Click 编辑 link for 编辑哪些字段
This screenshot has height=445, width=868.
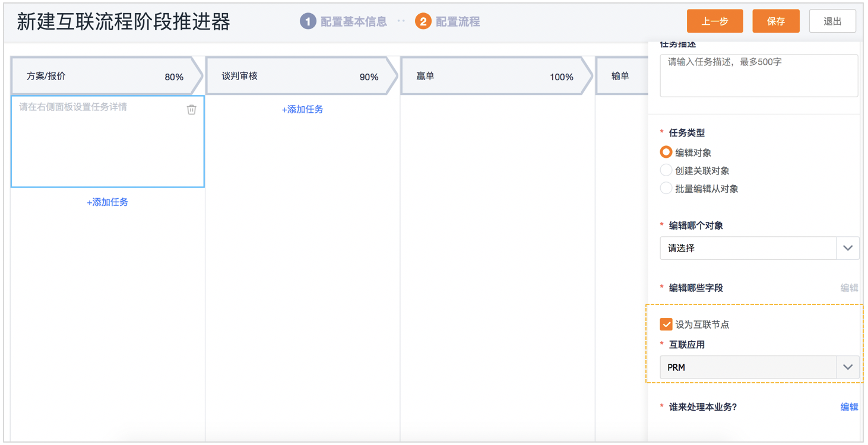849,288
